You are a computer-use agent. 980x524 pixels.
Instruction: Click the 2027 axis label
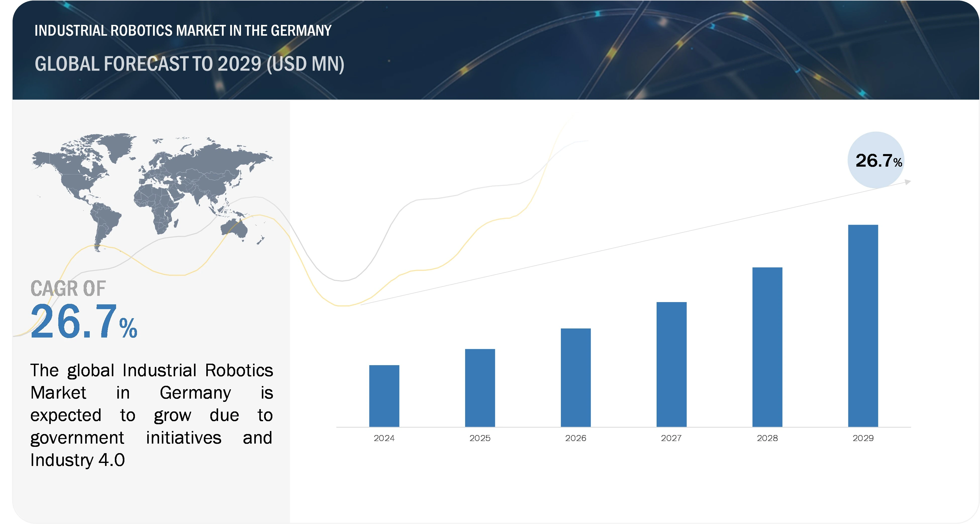(671, 438)
